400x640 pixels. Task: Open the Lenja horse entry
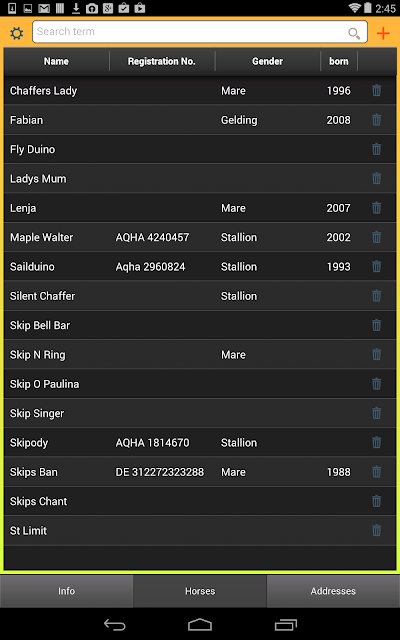tap(200, 208)
